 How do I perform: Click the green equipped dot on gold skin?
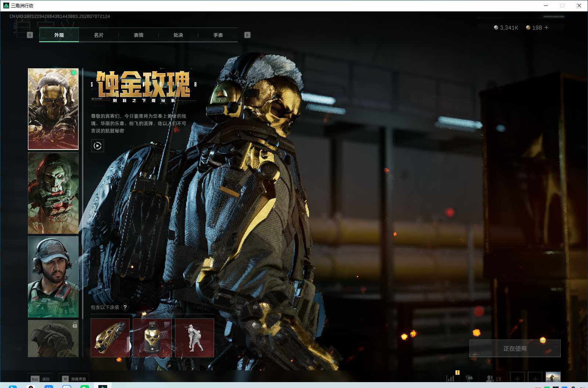[74, 73]
